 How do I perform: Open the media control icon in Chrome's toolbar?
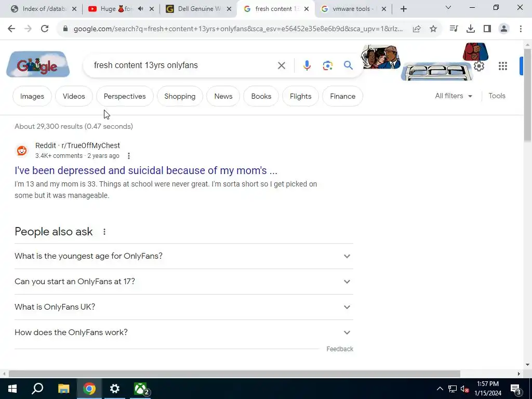(454, 29)
